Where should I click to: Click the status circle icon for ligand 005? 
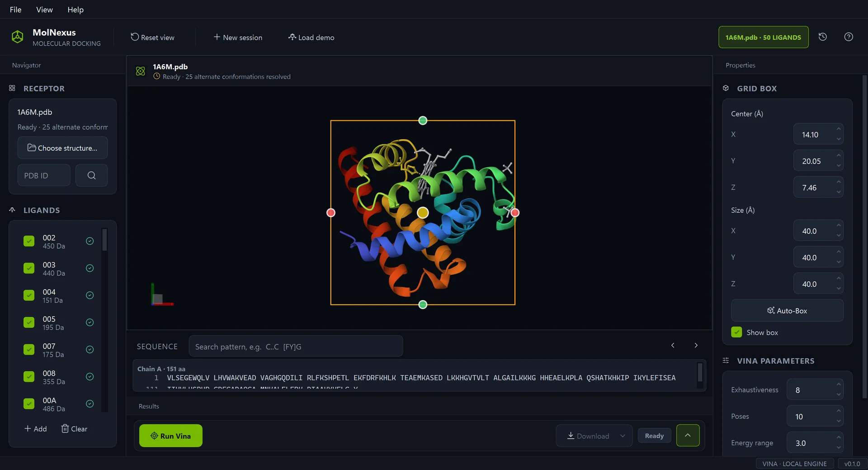[x=90, y=323]
